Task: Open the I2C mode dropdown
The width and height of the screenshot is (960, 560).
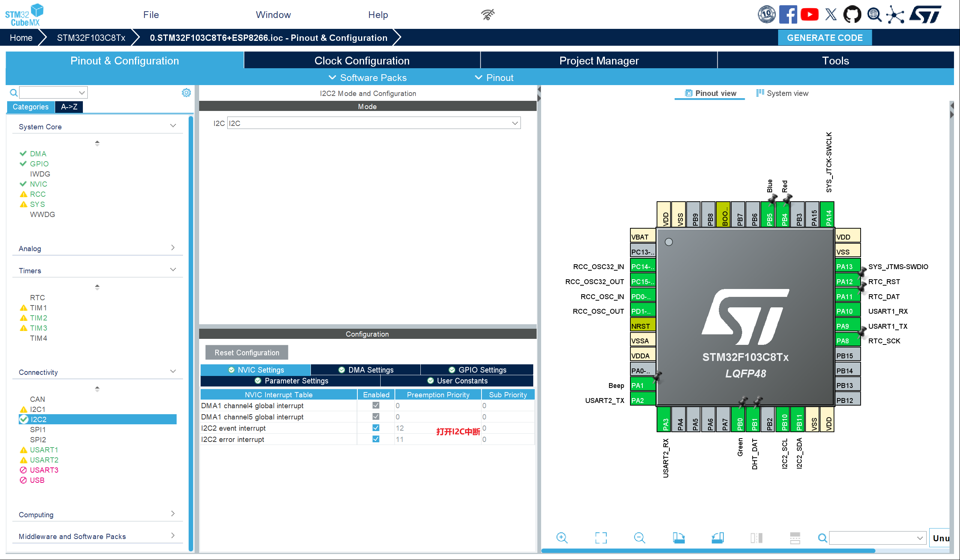Action: point(514,123)
